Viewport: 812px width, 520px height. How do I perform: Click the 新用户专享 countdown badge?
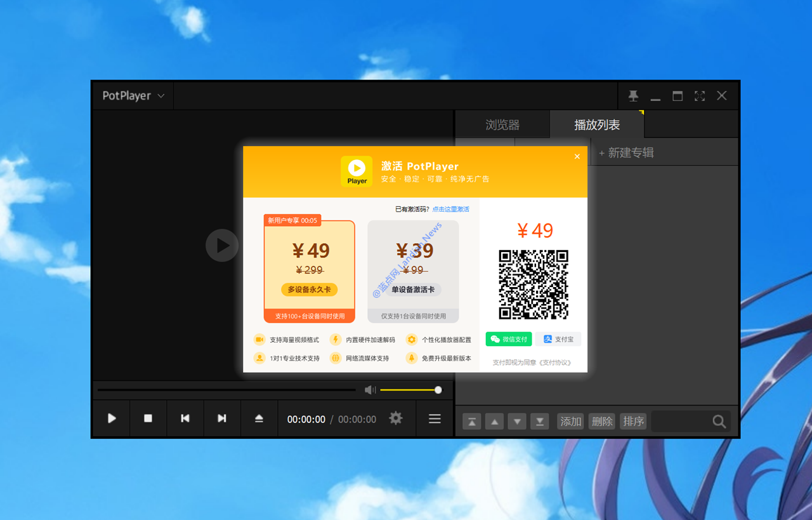click(292, 220)
